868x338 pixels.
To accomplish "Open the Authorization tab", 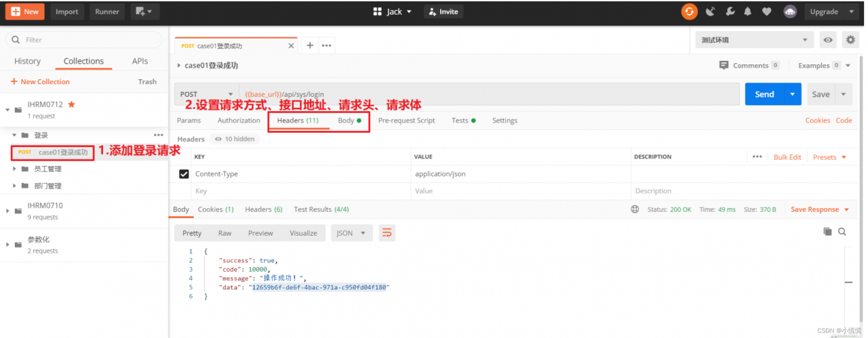I will coord(239,121).
